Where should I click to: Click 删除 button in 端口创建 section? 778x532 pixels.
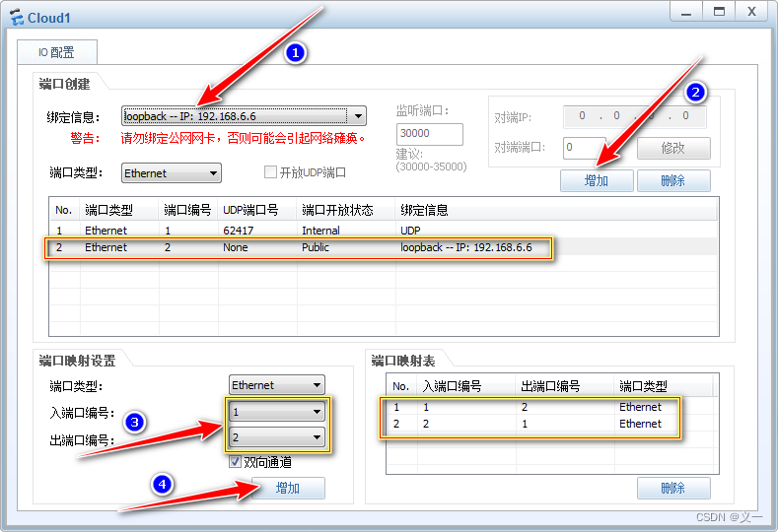click(673, 180)
